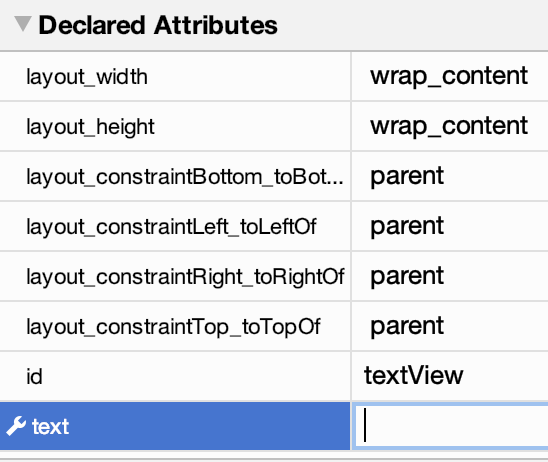
Task: Open the layout_width wrap_content value
Action: (x=449, y=76)
